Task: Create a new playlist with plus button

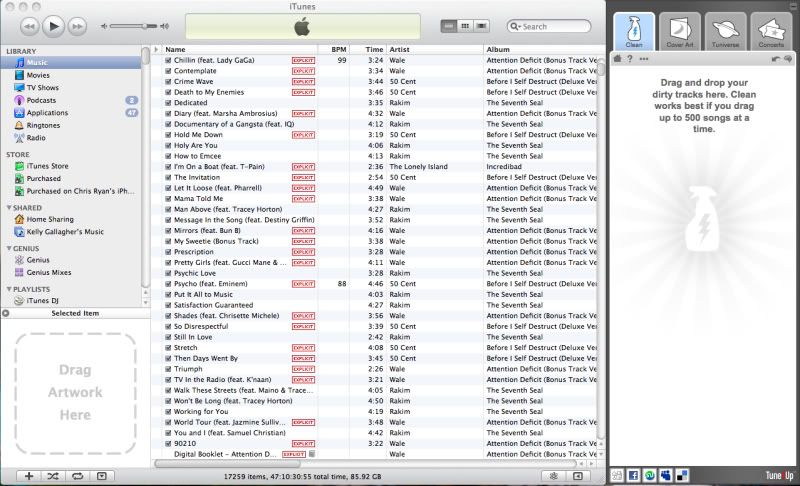Action: (x=29, y=476)
